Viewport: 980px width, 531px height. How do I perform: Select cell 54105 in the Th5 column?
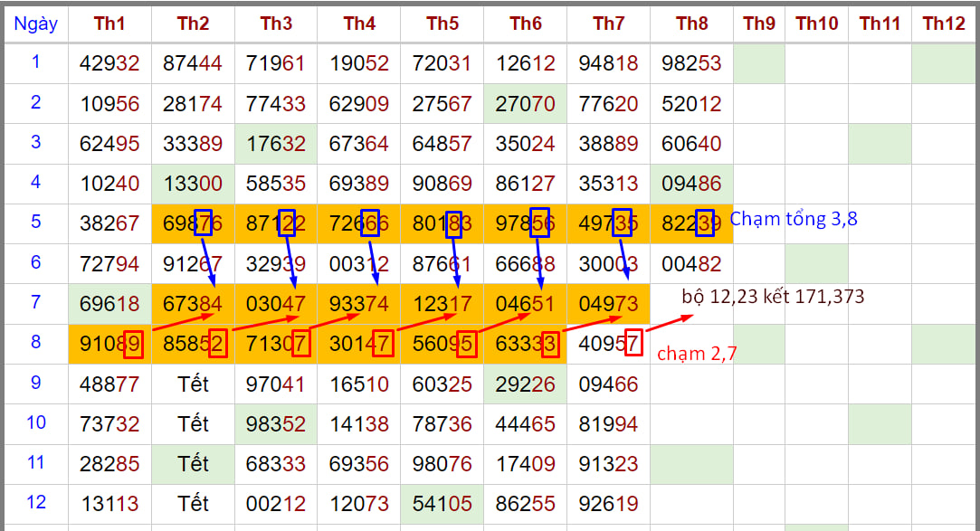pos(442,503)
